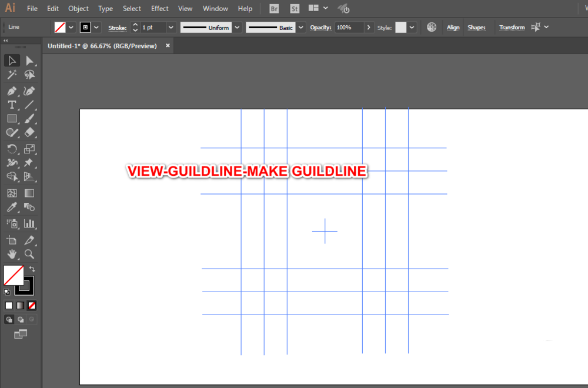Swap fill and stroke colors
The image size is (588, 388).
tap(32, 269)
